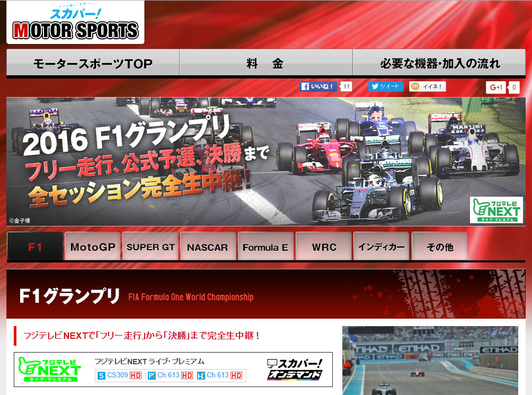This screenshot has height=395, width=532.
Task: Click the green フジテレビNEXT channel logo
Action: pos(49,369)
